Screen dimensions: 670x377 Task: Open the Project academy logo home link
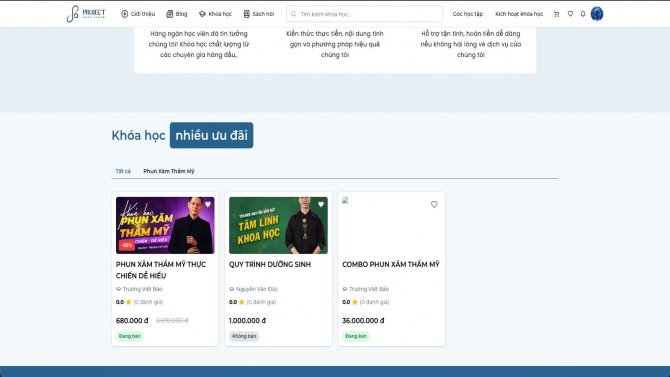point(86,14)
